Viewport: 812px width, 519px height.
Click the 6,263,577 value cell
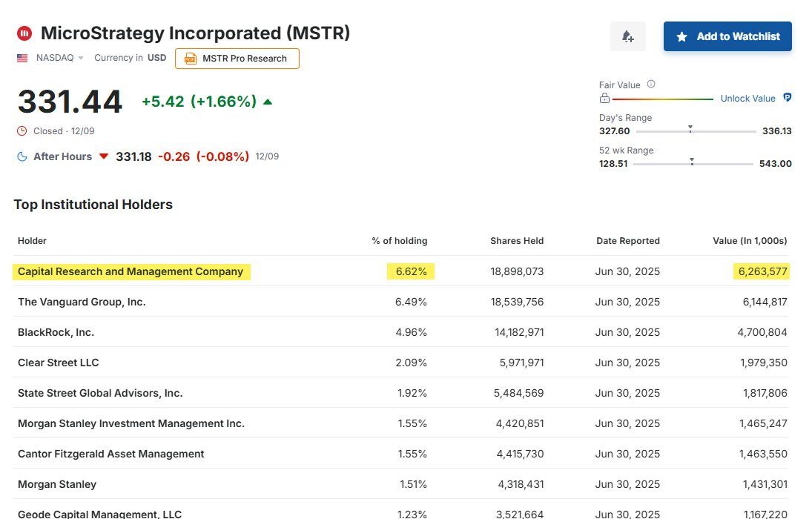click(x=762, y=271)
